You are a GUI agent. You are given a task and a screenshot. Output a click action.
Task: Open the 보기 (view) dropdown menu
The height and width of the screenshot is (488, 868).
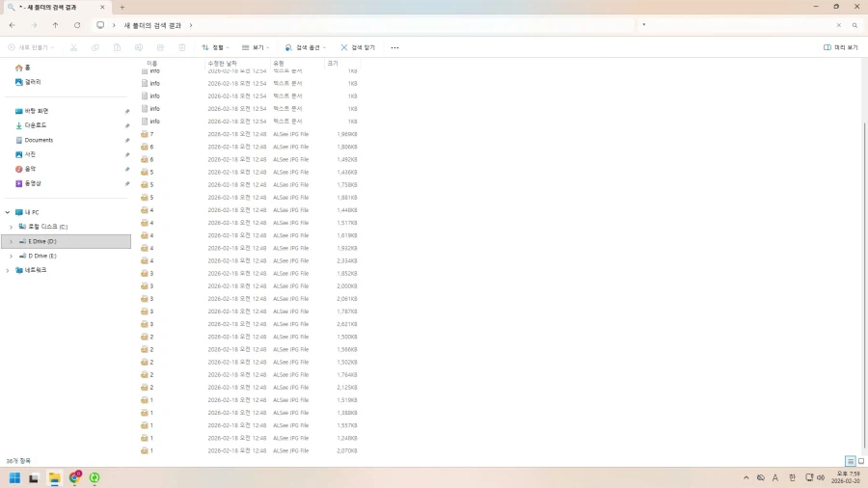pyautogui.click(x=256, y=47)
